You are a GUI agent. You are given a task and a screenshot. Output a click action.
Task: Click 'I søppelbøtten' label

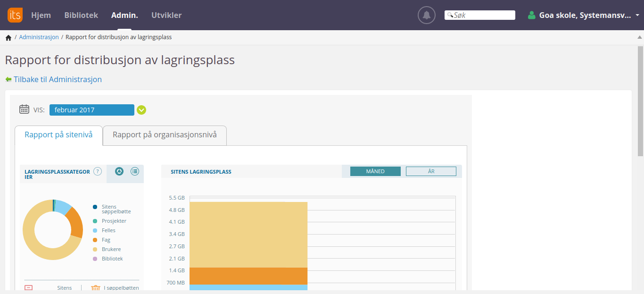click(x=122, y=288)
